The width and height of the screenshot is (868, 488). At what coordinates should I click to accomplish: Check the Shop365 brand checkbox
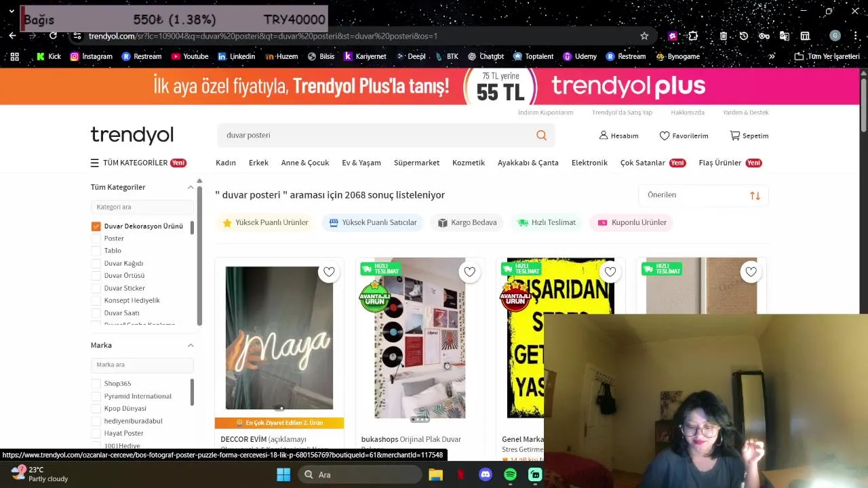coord(96,384)
